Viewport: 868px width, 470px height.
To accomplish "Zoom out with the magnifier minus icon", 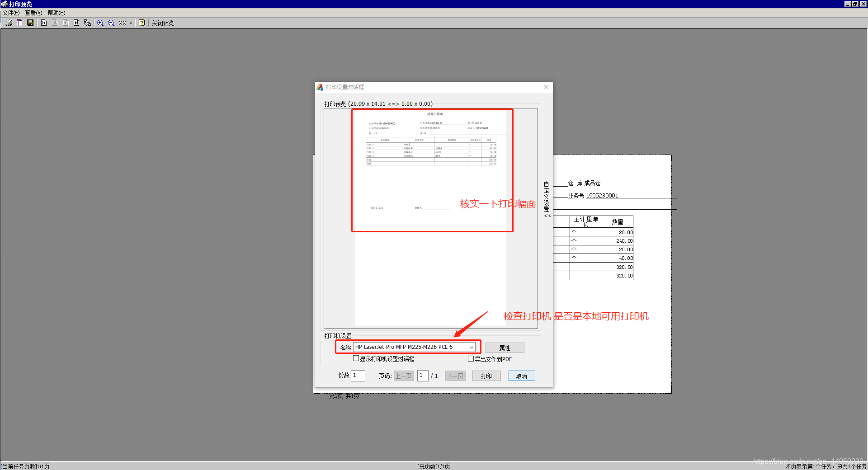I will click(x=111, y=23).
